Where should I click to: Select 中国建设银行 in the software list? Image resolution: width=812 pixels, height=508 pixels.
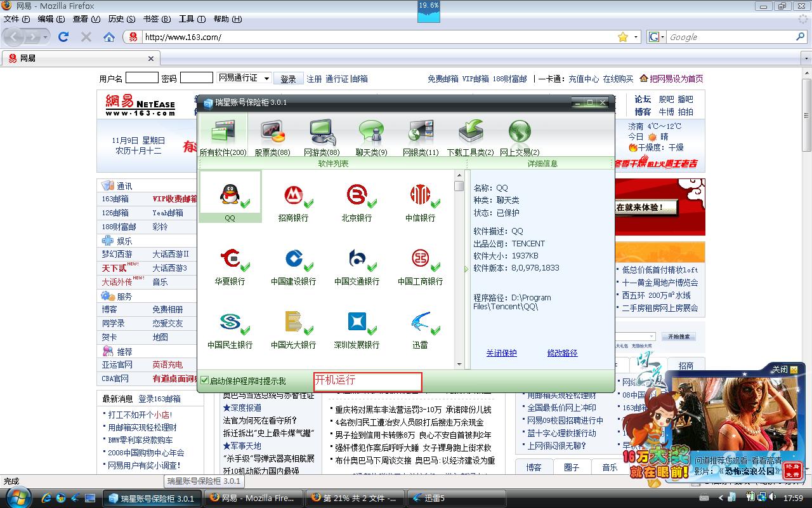coord(293,266)
